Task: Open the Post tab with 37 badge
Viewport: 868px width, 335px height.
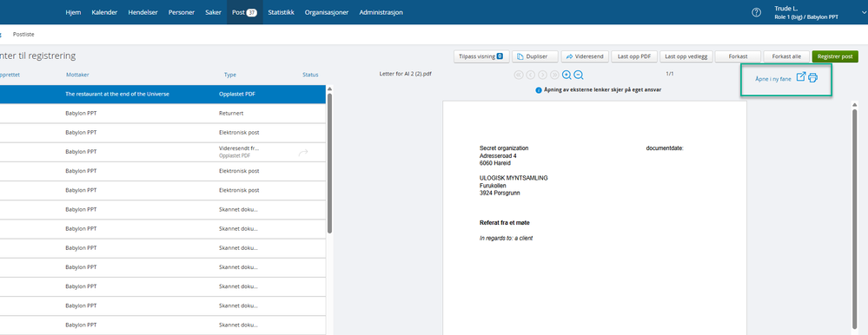Action: pos(245,12)
